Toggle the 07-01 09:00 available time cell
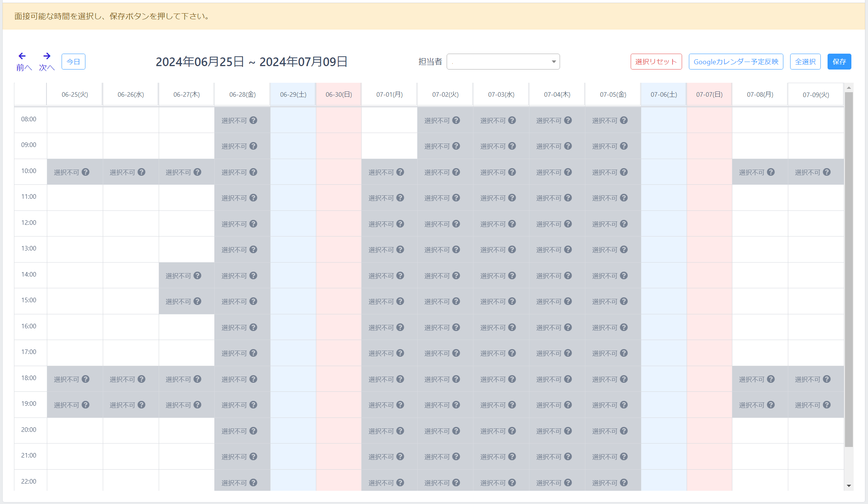 [x=389, y=146]
